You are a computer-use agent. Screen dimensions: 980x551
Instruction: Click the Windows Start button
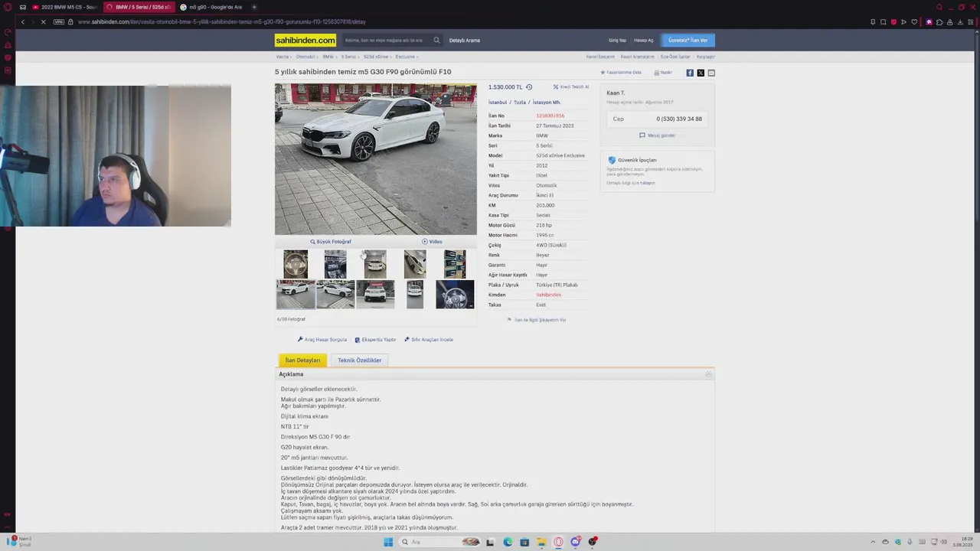(388, 542)
